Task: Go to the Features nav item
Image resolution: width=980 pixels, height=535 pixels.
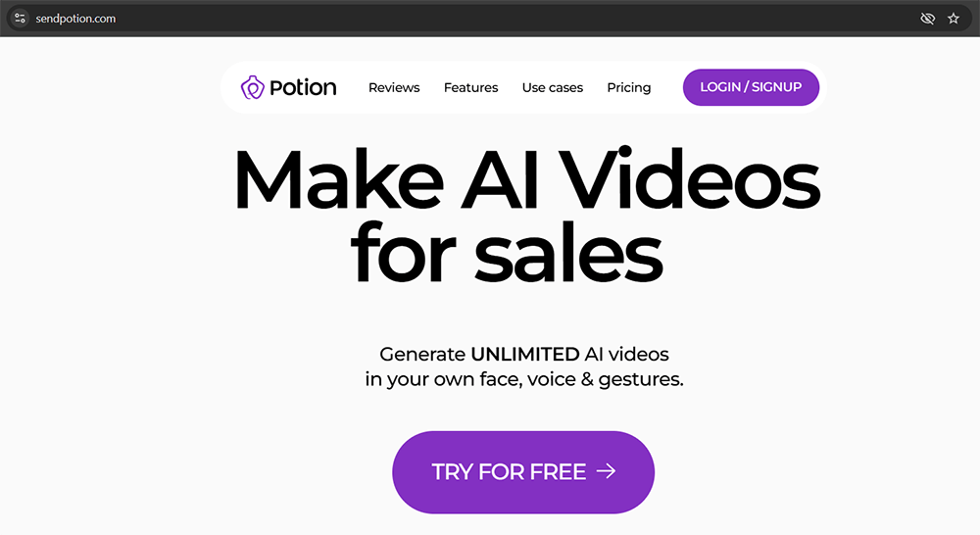Action: (470, 87)
